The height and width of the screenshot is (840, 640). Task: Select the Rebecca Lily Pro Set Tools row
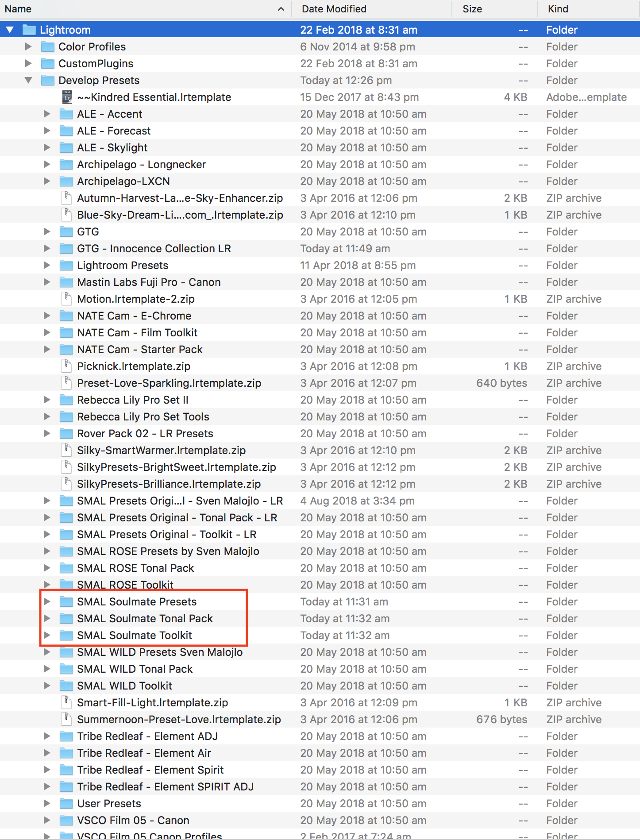[320, 416]
